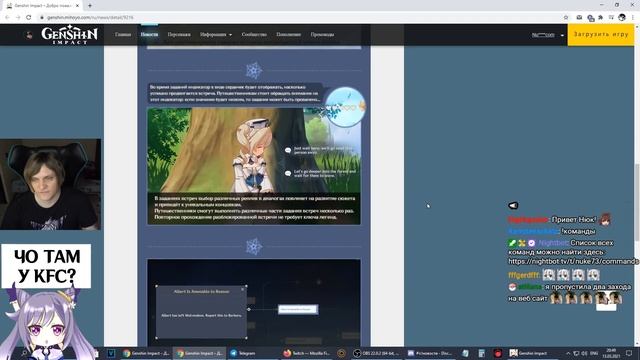Click the browser forward arrow
This screenshot has width=640, height=360.
point(18,17)
